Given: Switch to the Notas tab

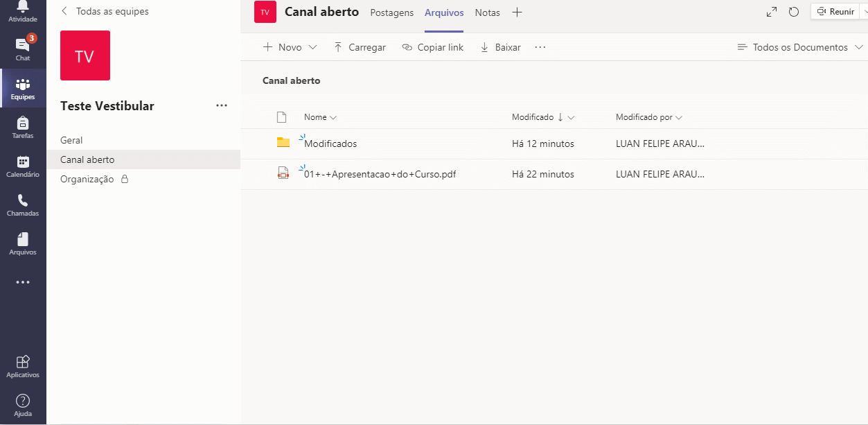Looking at the screenshot, I should 488,12.
